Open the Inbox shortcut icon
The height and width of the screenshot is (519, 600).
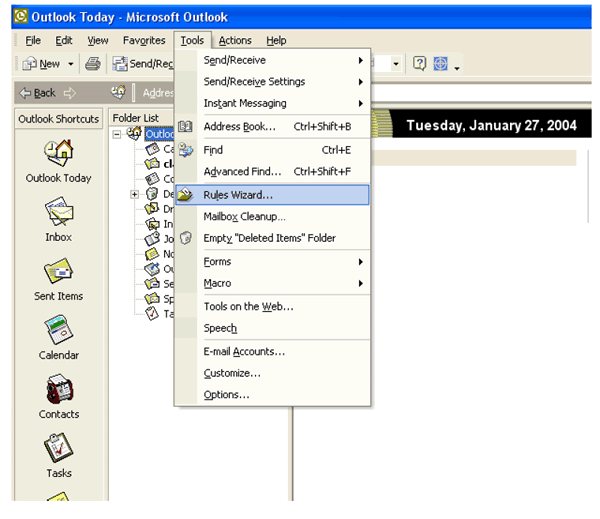point(59,212)
